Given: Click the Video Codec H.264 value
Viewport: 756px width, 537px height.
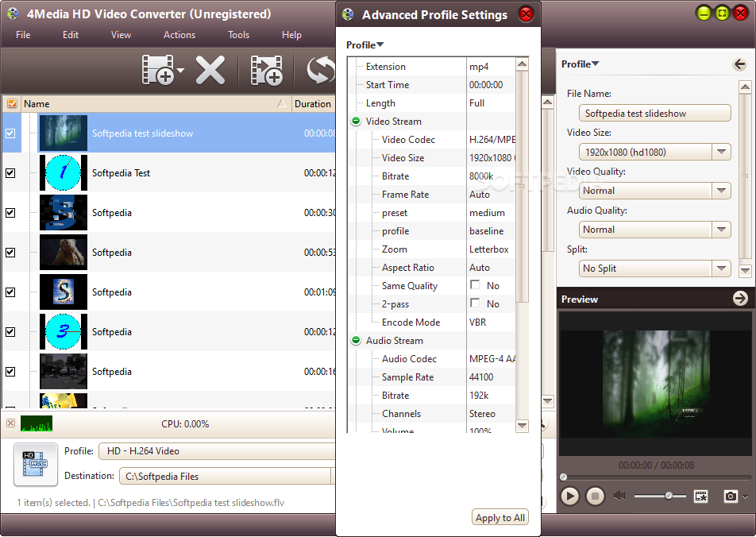Looking at the screenshot, I should tap(492, 140).
